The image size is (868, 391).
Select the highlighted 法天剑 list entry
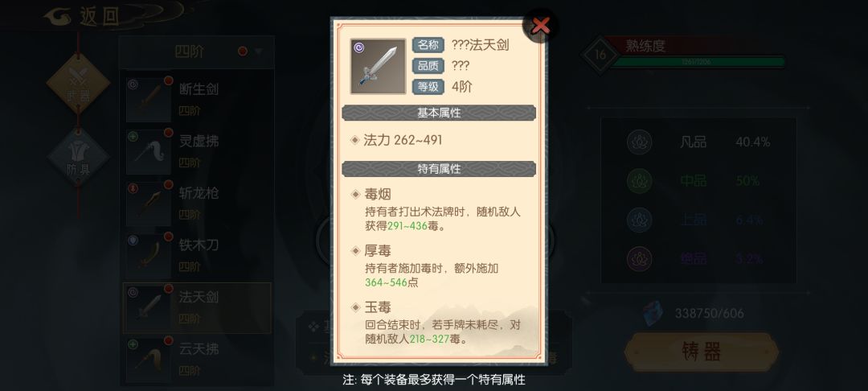click(x=197, y=308)
